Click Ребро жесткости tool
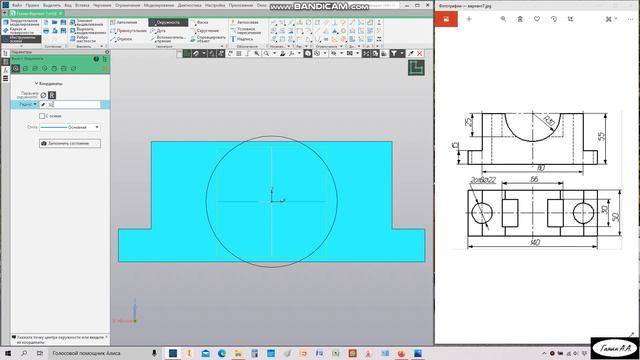The width and height of the screenshot is (640, 360). click(x=83, y=39)
